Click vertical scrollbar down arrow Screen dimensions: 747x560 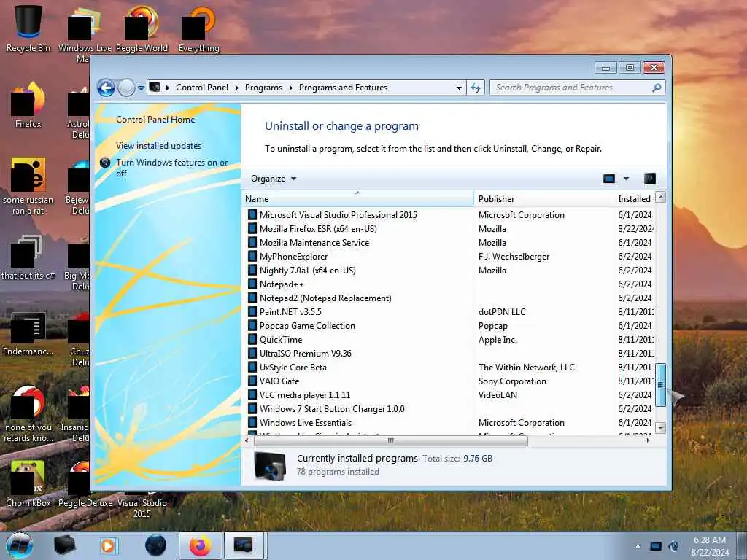click(x=660, y=427)
